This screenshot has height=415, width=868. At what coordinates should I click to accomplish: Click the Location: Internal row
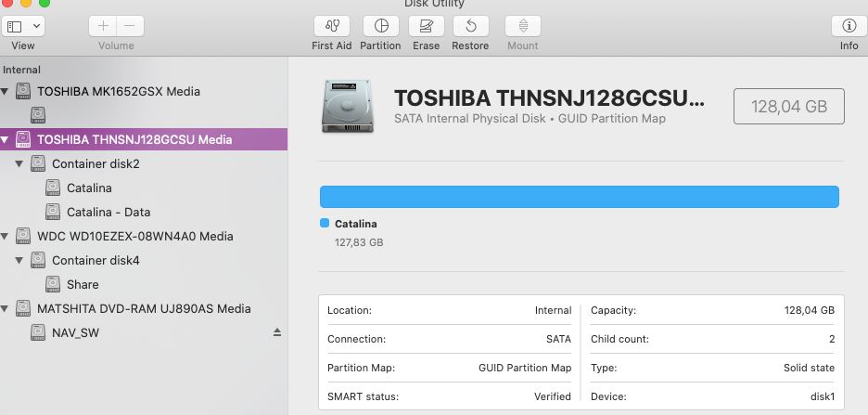pos(450,310)
